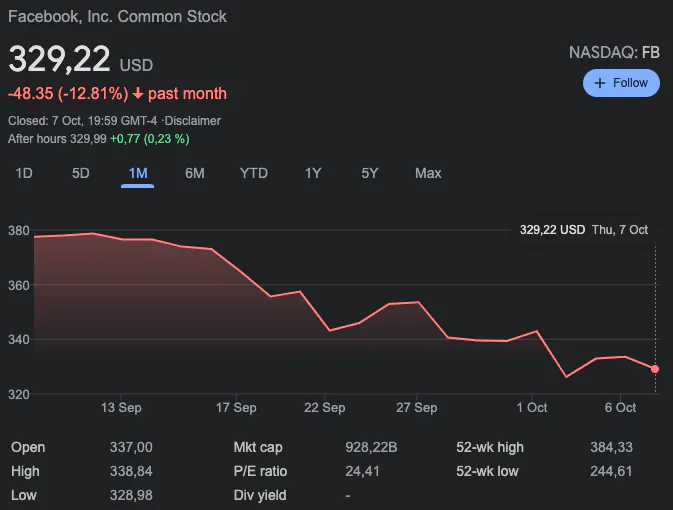
Task: Click the plus icon on Follow button
Action: click(600, 83)
